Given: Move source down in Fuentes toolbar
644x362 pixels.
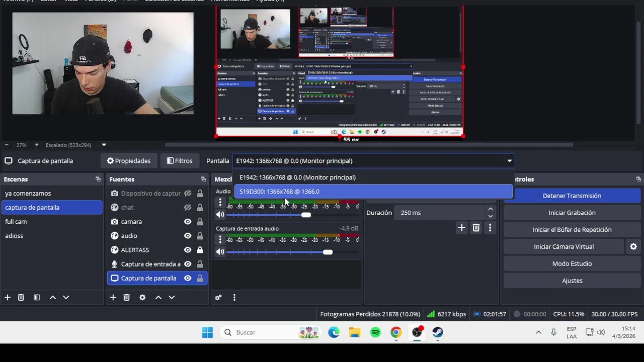Looking at the screenshot, I should coord(172,297).
